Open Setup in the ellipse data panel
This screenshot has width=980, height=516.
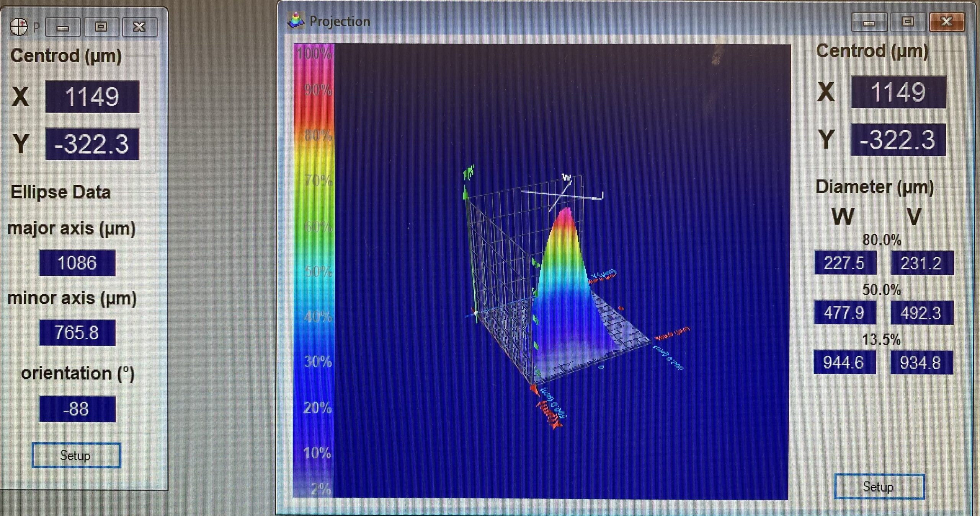[76, 455]
